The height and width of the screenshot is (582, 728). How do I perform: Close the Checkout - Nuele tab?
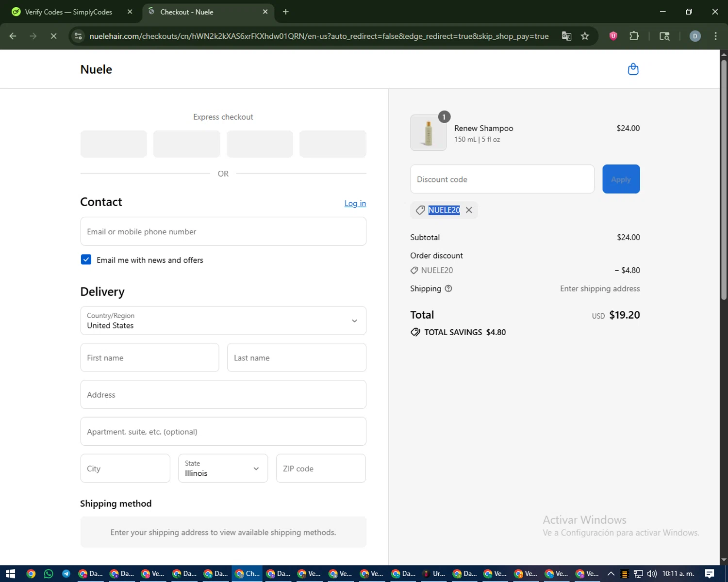[x=265, y=12]
